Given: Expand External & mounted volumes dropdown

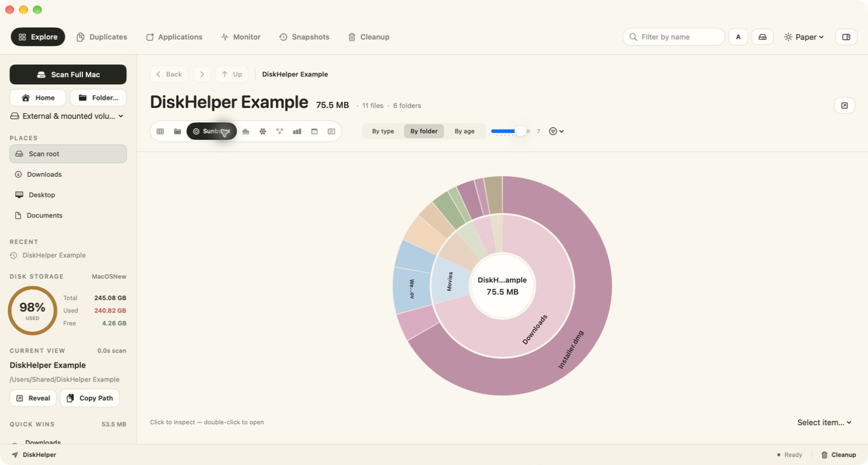Looking at the screenshot, I should tap(67, 116).
